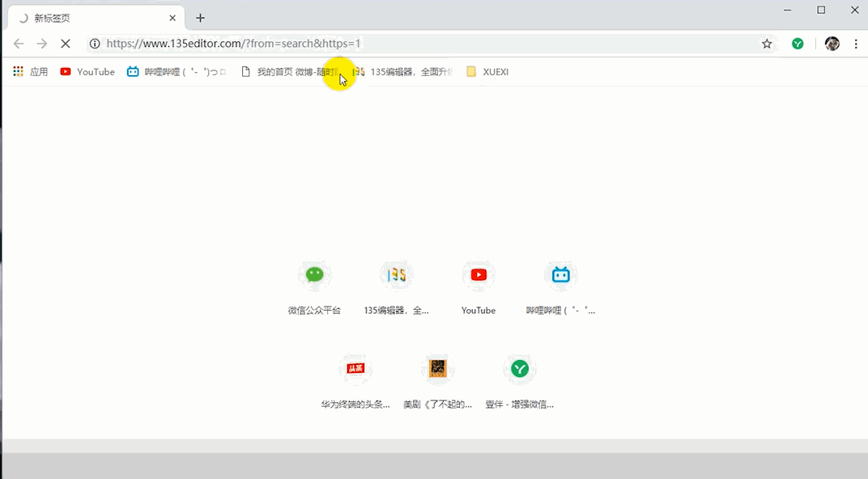Open 微信公众平台 shortcut tile
868x479 pixels.
(314, 287)
